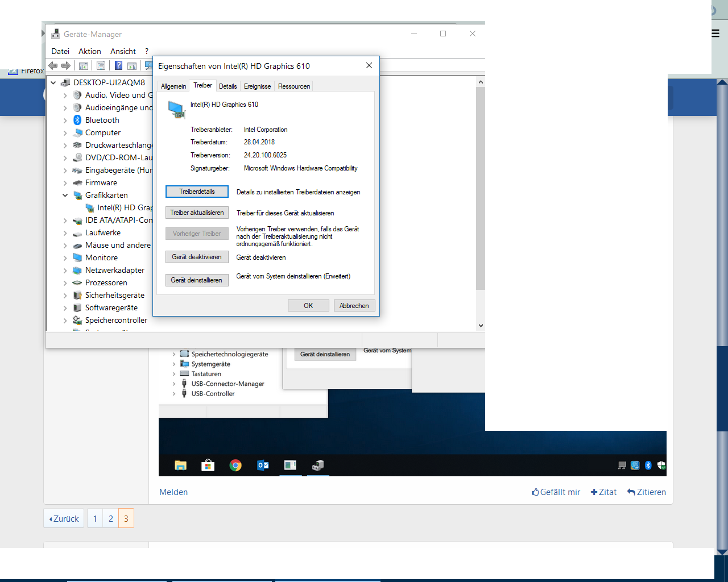Click Gefällt mir on the post

556,492
